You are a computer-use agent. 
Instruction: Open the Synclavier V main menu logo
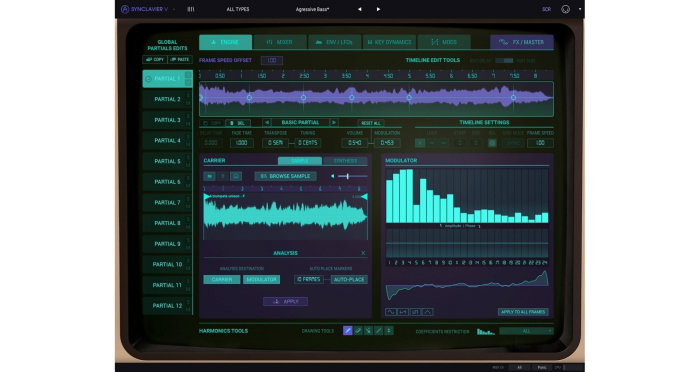point(144,9)
